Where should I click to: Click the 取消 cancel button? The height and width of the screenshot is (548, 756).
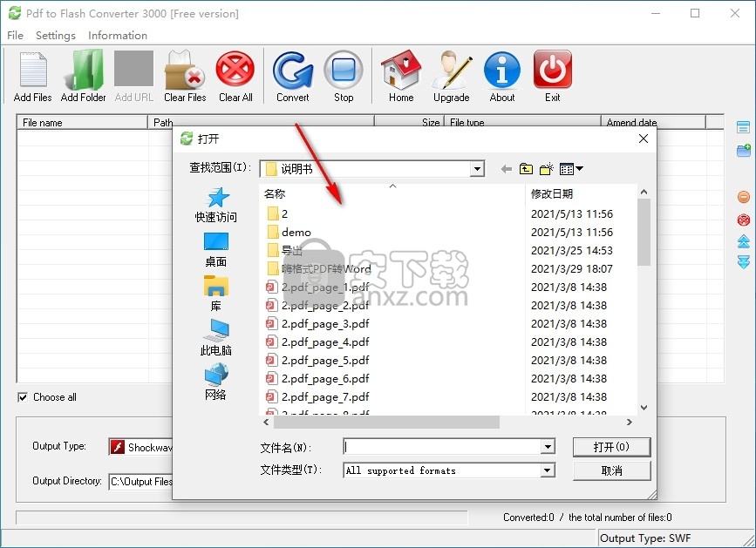[611, 470]
